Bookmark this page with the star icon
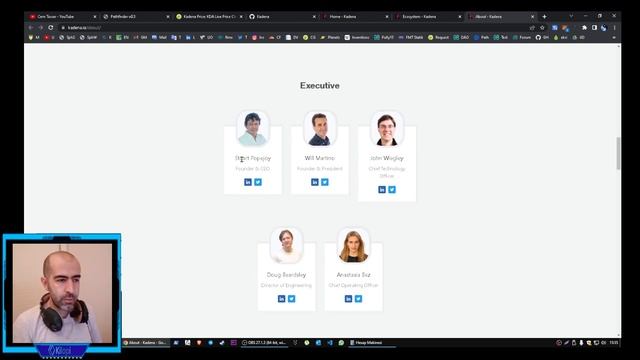Viewport: 640px width, 360px height. (x=542, y=27)
